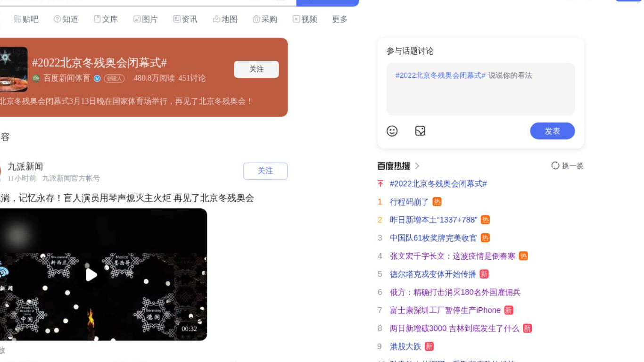Click the 参与话题讨论 heading
644x362 pixels.
(410, 51)
